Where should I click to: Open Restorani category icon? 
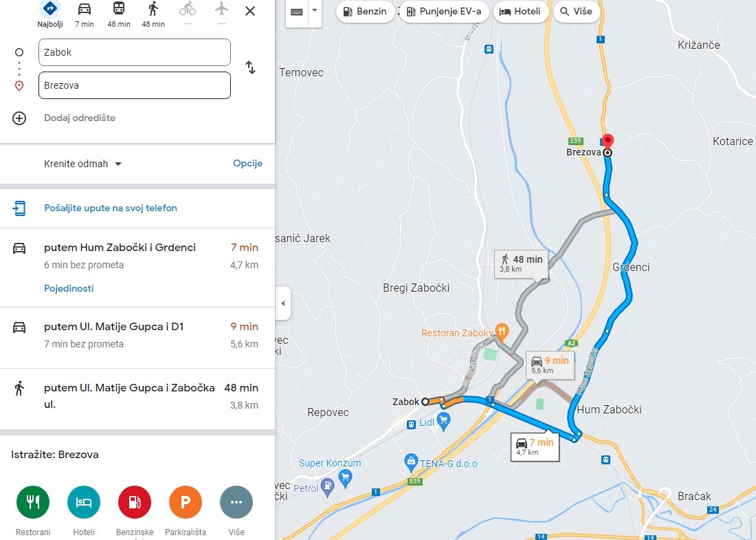tap(33, 502)
